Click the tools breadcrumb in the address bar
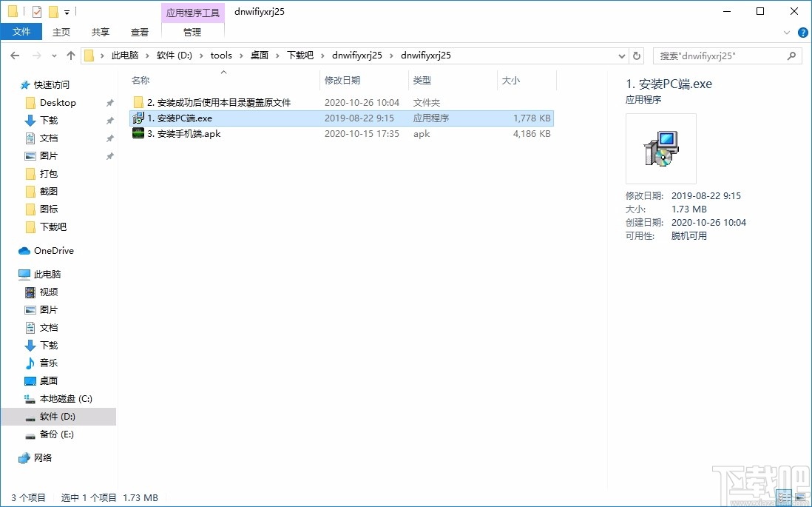Screen dimensions: 812x507 pos(221,55)
